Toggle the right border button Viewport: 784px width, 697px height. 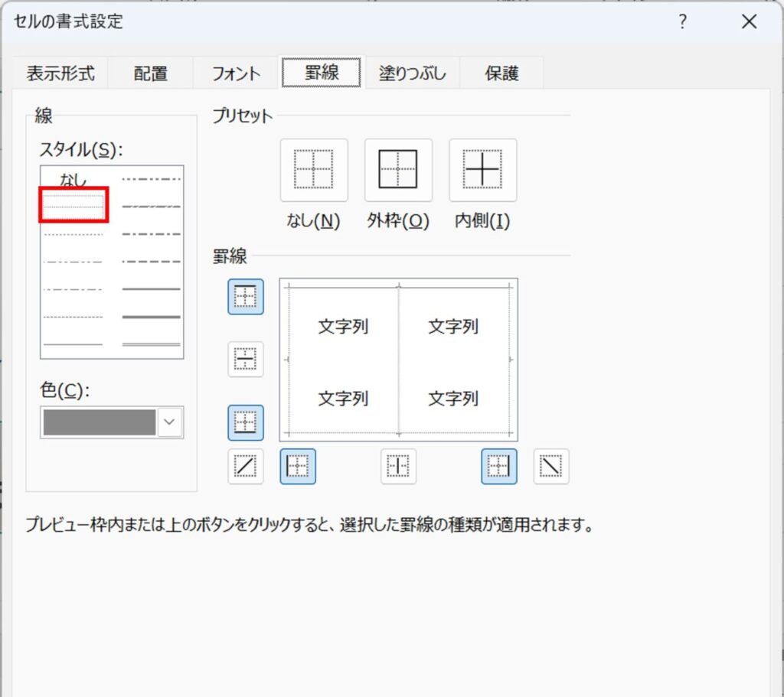coord(499,467)
